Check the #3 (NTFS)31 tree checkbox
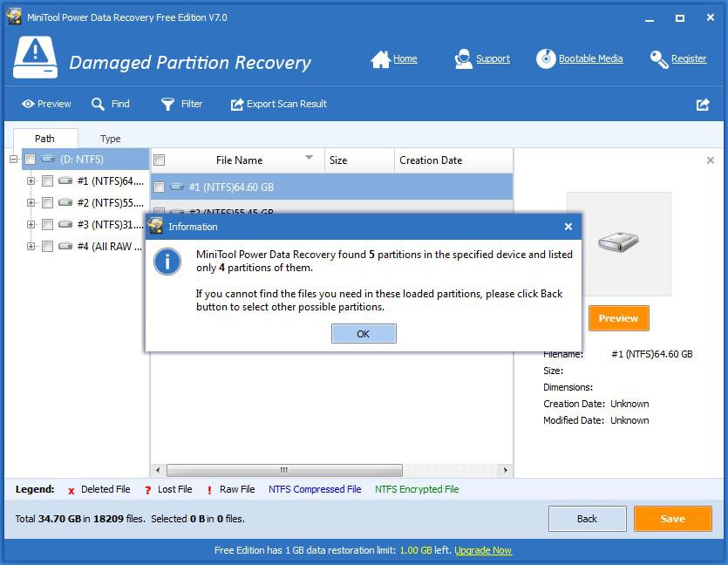Viewport: 728px width, 565px height. 47,224
